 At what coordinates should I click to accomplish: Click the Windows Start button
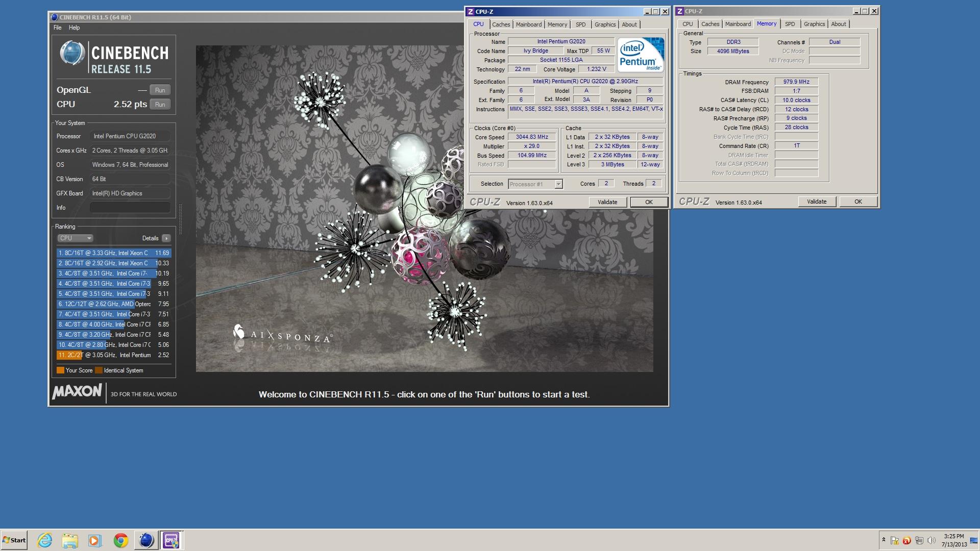point(14,540)
